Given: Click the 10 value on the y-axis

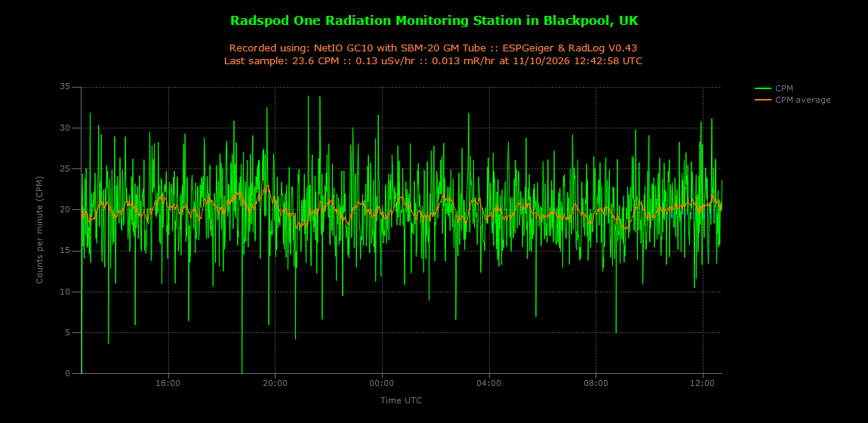Looking at the screenshot, I should pos(66,292).
